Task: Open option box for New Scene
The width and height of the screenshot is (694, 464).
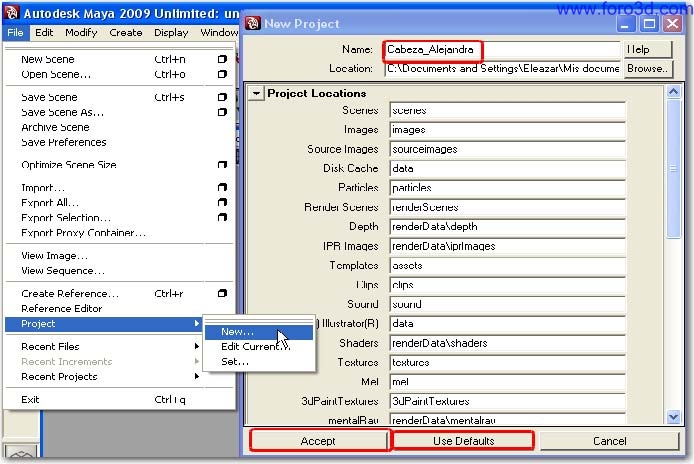Action: 222,59
